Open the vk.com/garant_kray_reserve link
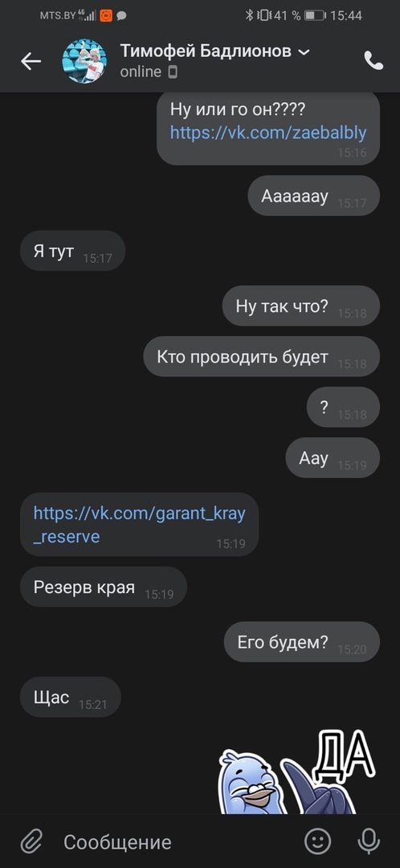Viewport: 400px width, 868px height. coord(139,524)
